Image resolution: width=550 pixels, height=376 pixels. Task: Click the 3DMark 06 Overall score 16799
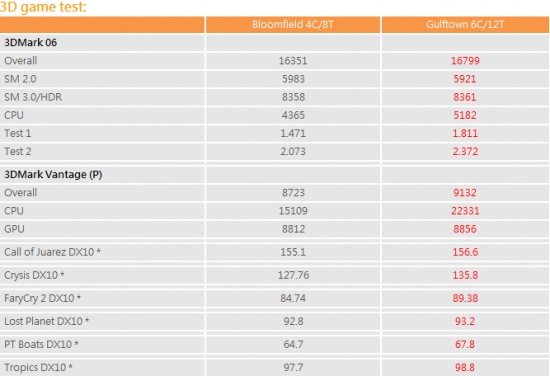click(465, 61)
